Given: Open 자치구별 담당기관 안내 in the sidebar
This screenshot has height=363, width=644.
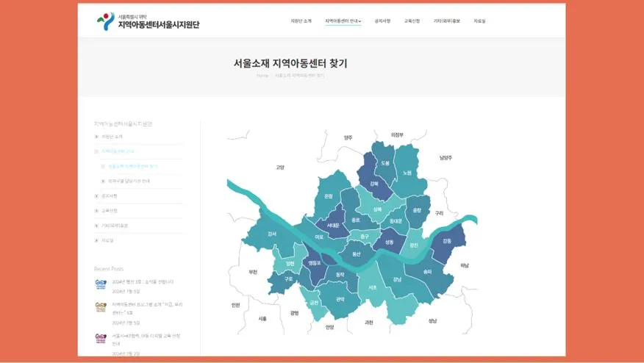Looking at the screenshot, I should (129, 181).
